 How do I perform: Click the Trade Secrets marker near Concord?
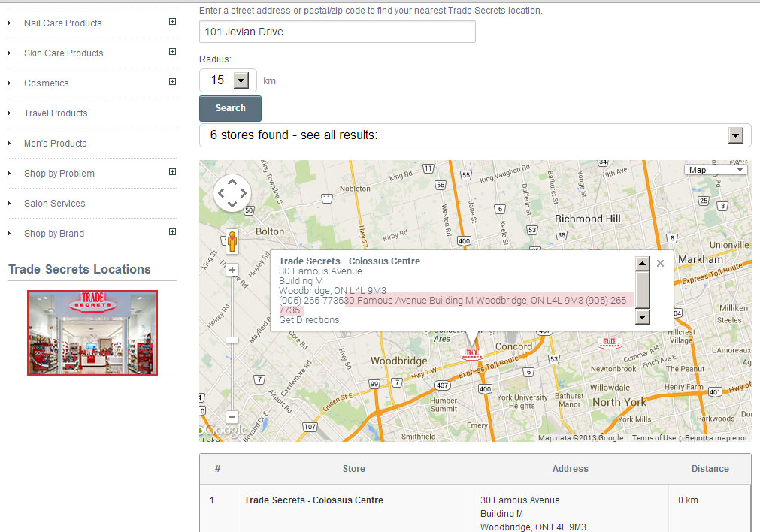coord(471,354)
